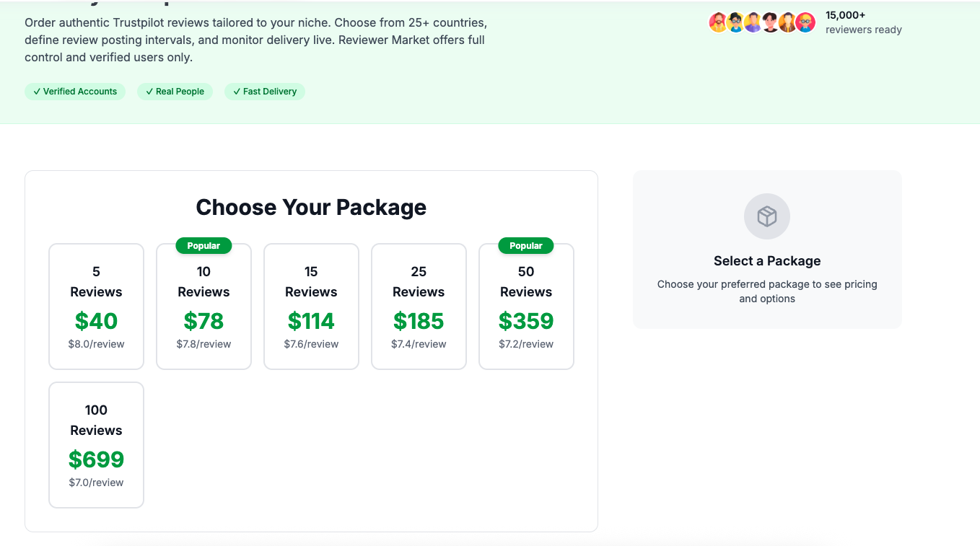Click the bearded man avatar in the yellow hoodie
980x546 pixels.
click(718, 22)
